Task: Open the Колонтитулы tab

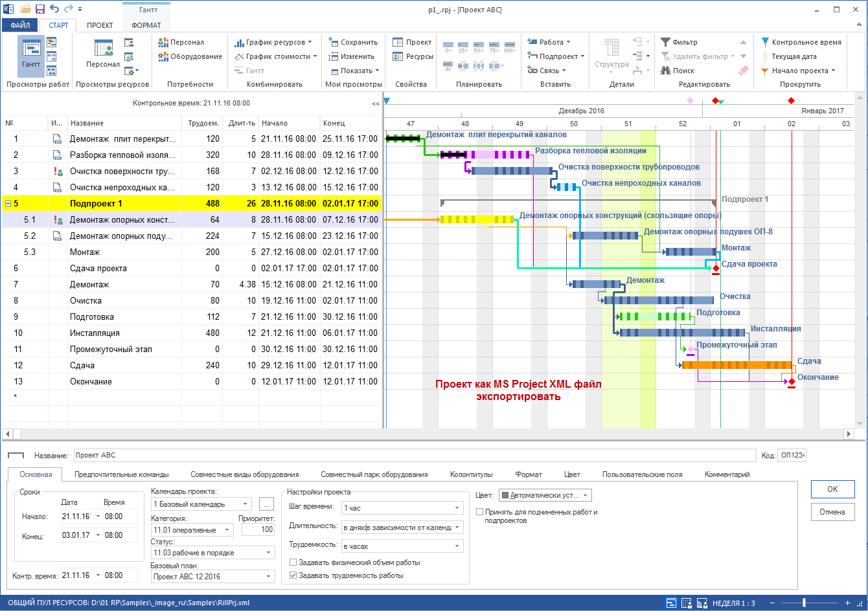Action: (x=472, y=474)
